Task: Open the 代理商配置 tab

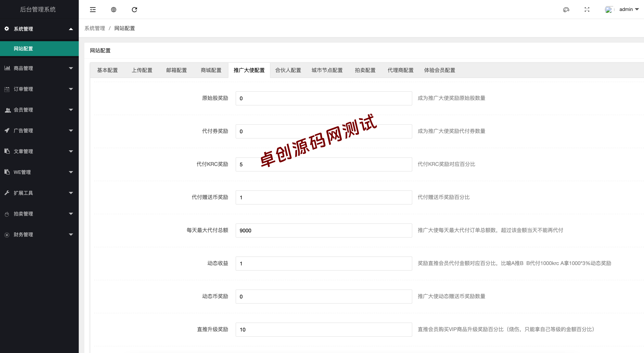Action: [401, 70]
